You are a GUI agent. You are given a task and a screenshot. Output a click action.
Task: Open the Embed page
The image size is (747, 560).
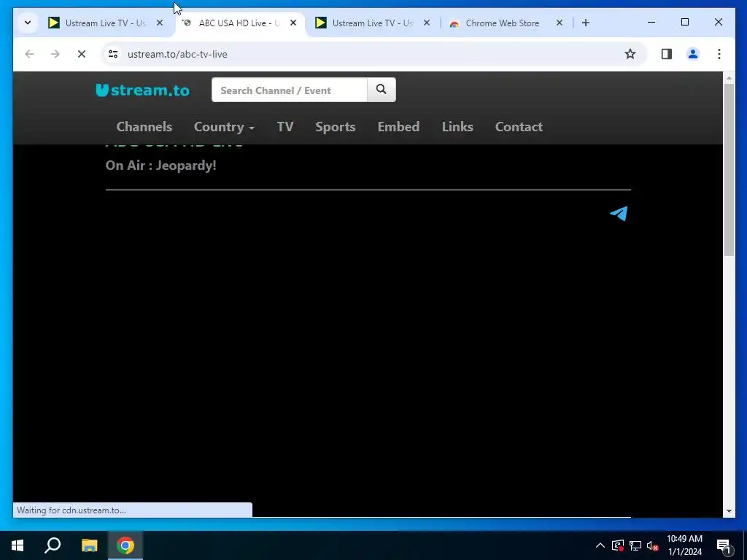[x=398, y=127]
